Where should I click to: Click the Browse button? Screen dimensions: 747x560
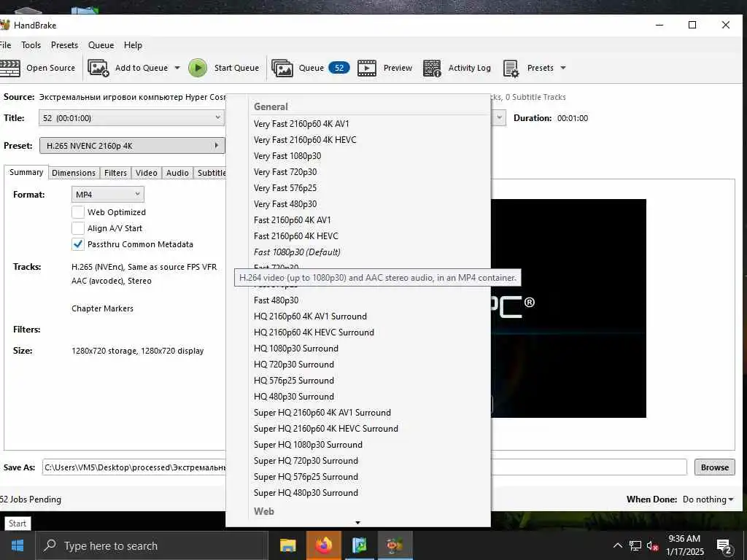715,467
